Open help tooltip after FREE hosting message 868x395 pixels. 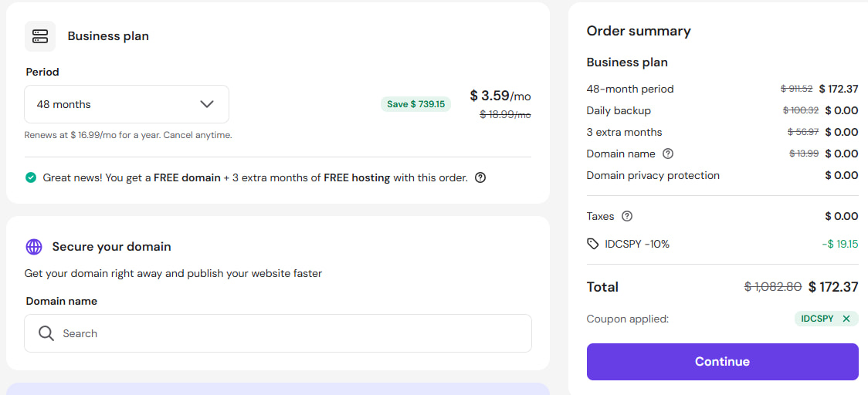click(x=480, y=177)
